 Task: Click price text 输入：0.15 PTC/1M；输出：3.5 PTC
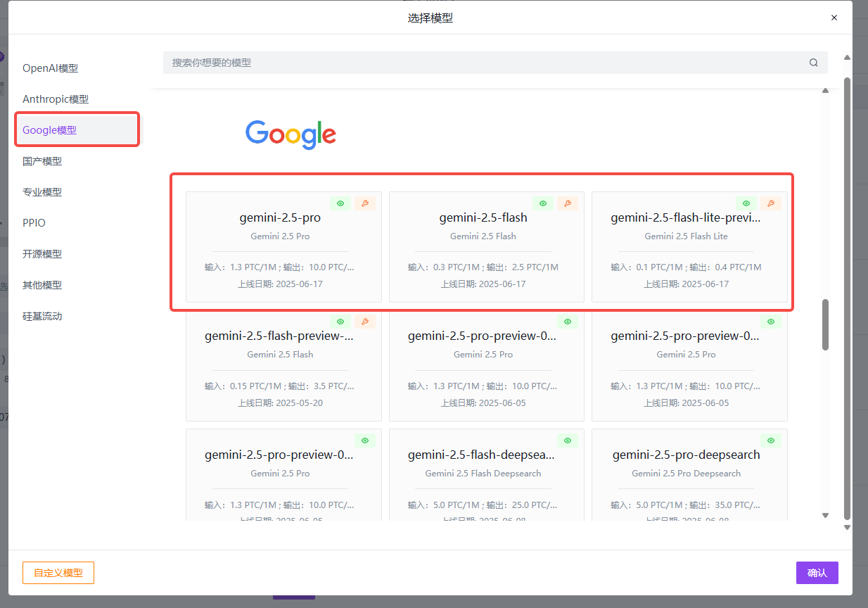[x=280, y=386]
